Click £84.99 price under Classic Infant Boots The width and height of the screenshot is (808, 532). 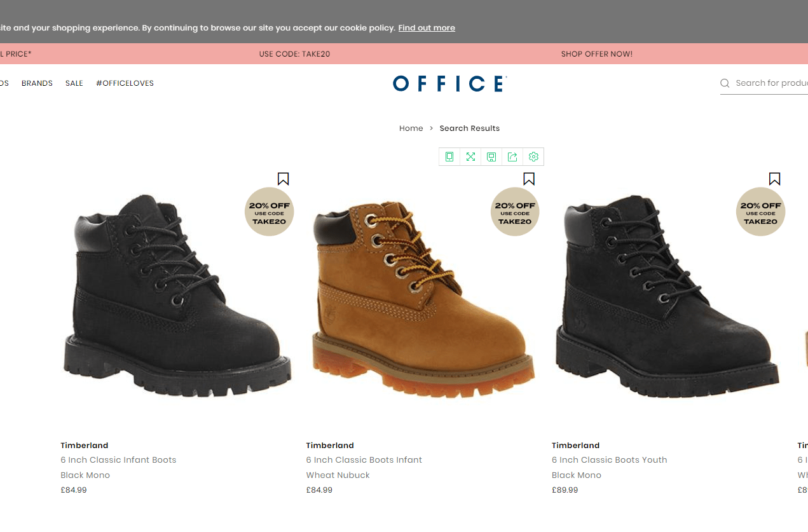74,490
